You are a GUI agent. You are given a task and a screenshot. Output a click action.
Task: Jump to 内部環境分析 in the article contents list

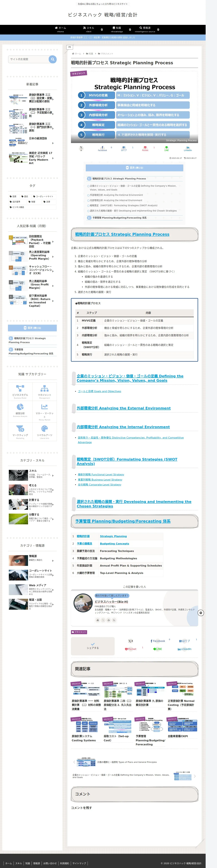point(116,200)
